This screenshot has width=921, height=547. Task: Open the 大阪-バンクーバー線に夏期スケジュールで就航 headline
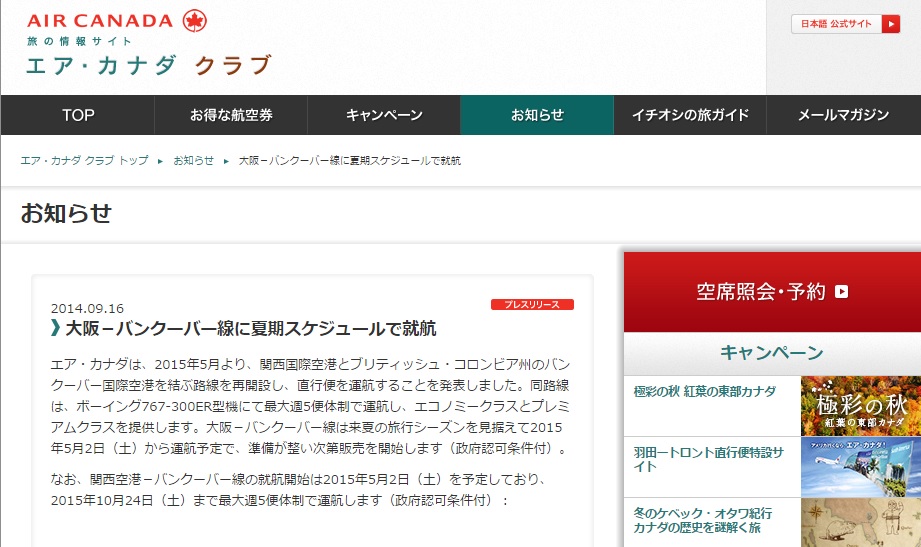(x=251, y=328)
